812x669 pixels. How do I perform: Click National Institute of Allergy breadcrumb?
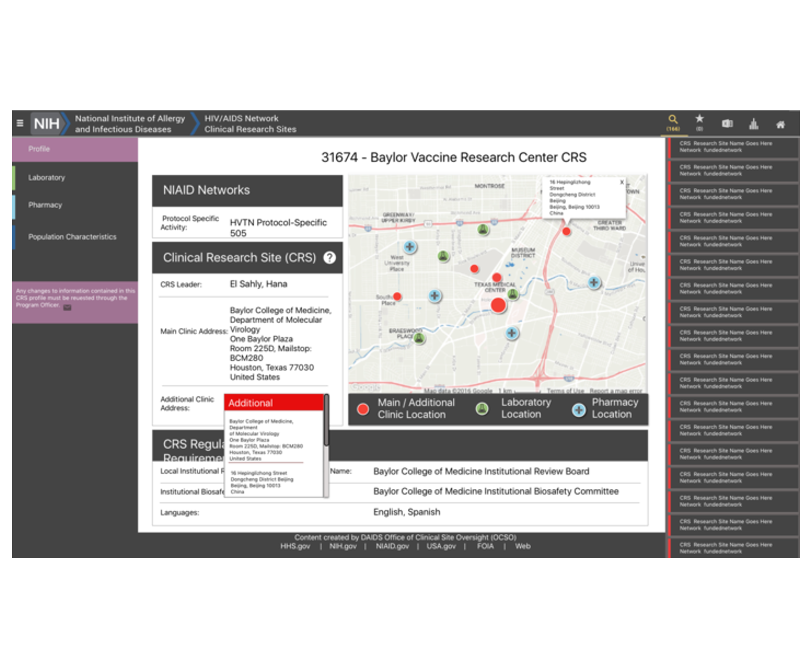129,124
